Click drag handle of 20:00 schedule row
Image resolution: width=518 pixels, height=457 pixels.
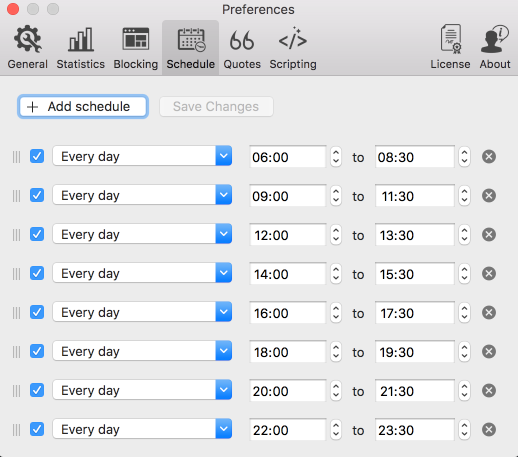[16, 391]
